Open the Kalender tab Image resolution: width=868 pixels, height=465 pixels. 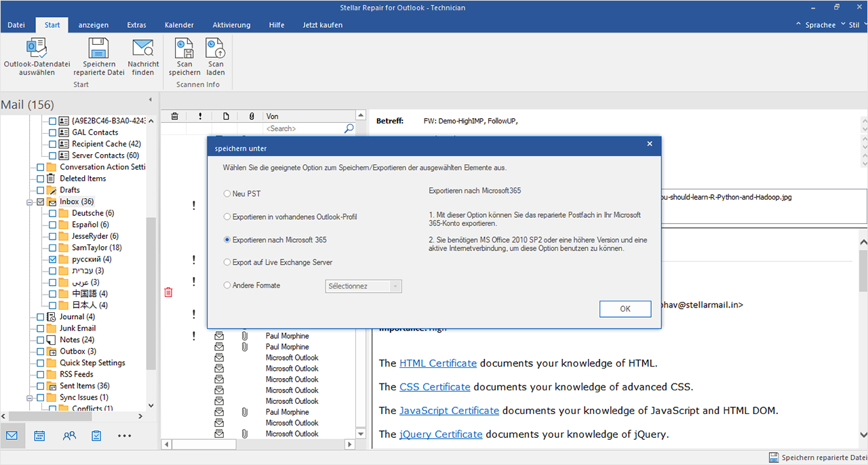pyautogui.click(x=179, y=25)
